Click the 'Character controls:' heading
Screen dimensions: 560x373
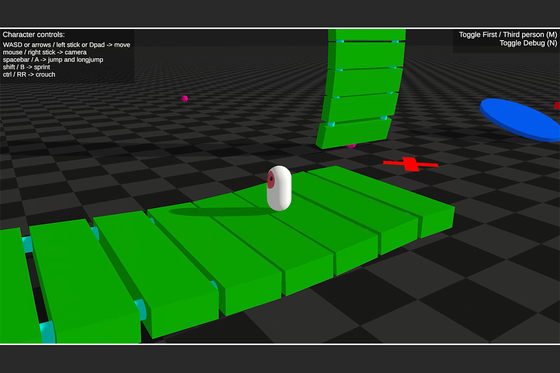pos(34,35)
